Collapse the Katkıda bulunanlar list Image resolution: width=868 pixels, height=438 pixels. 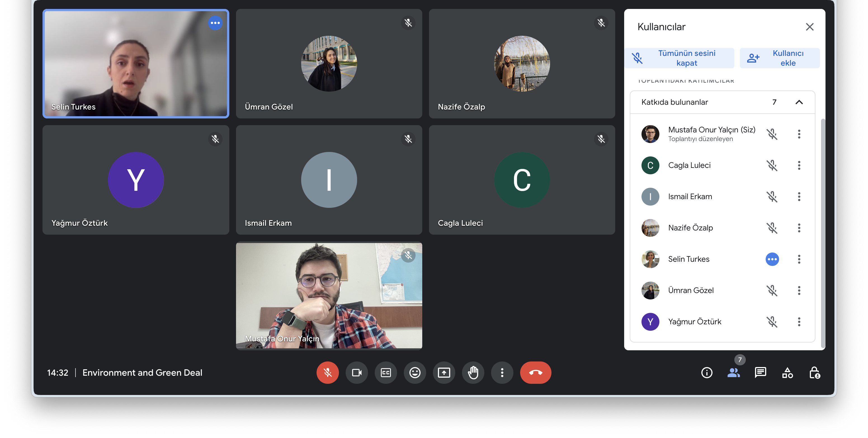(799, 102)
